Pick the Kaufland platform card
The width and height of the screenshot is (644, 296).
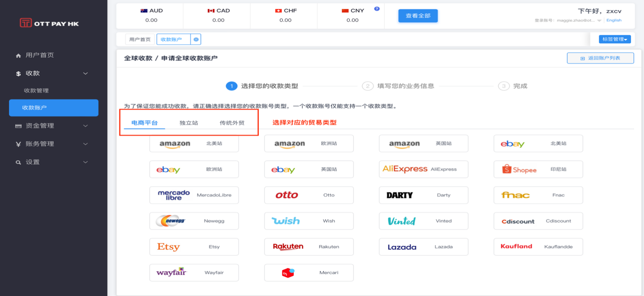pyautogui.click(x=538, y=247)
